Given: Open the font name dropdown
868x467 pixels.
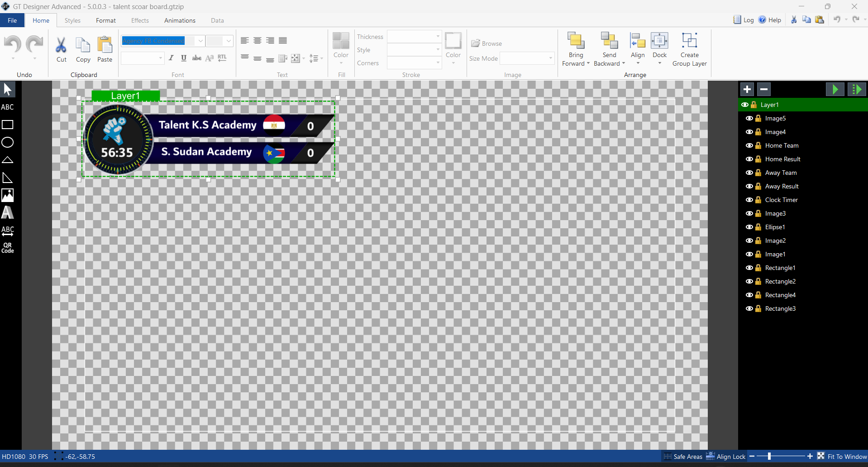Looking at the screenshot, I should click(200, 41).
